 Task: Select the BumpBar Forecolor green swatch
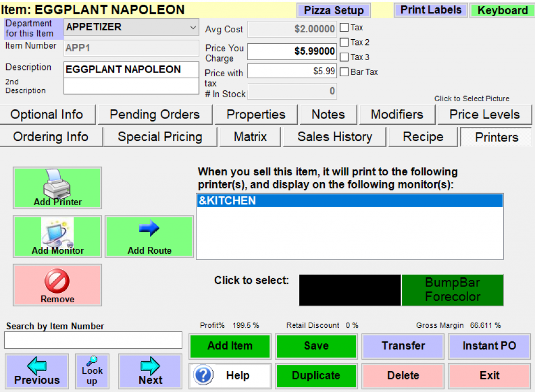452,290
